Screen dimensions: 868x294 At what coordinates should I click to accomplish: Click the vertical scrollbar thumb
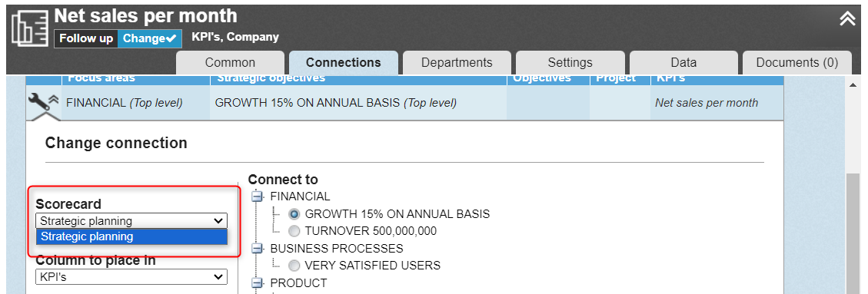click(853, 232)
